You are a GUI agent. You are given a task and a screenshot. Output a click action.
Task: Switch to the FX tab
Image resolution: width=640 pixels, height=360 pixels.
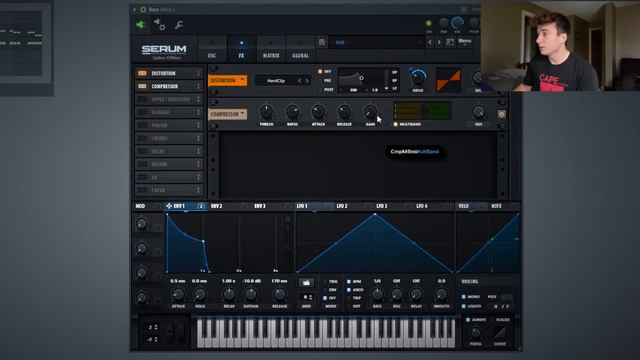(x=241, y=49)
